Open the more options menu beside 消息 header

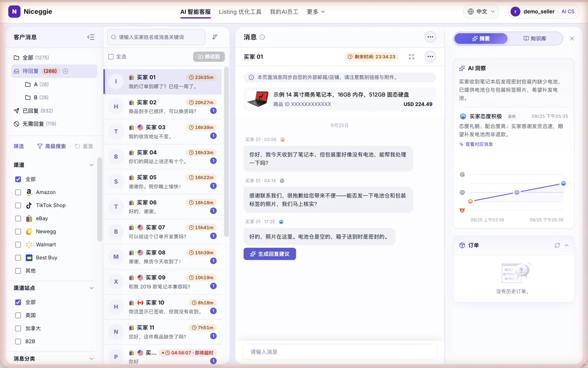[430, 37]
